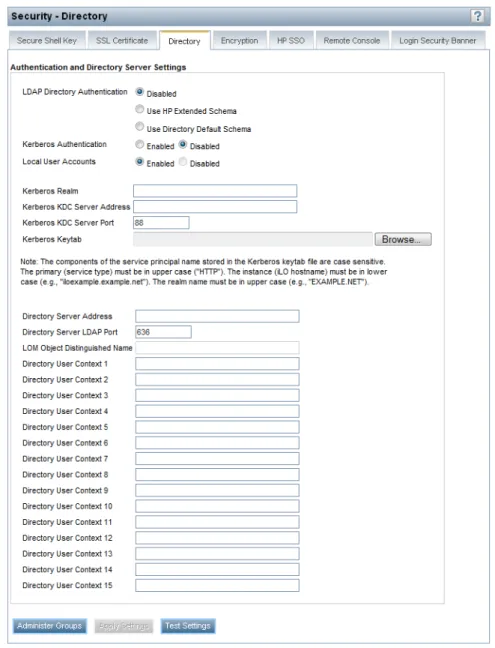The height and width of the screenshot is (648, 495).
Task: Click the Kerberos Keytab file path field
Action: pyautogui.click(x=252, y=239)
